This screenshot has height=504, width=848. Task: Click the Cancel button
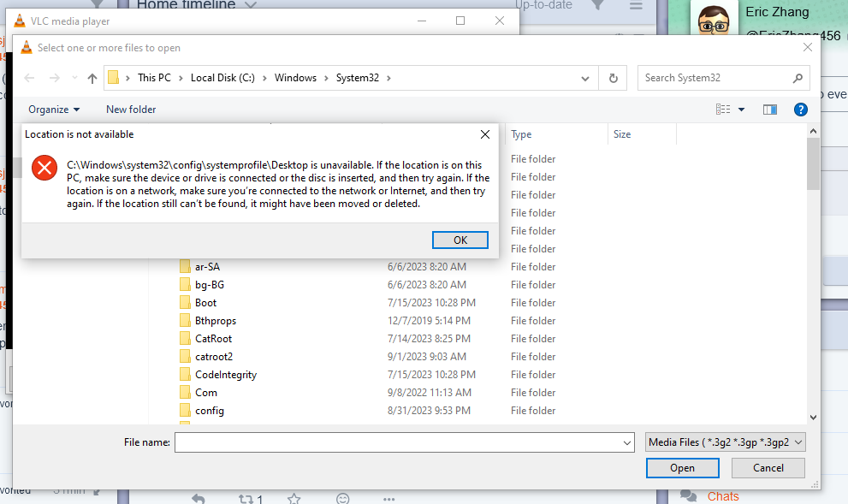(x=768, y=468)
